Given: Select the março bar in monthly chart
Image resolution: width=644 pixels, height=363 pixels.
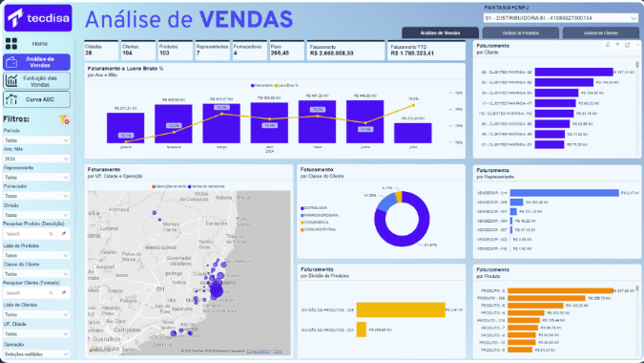Looking at the screenshot, I should 221,123.
